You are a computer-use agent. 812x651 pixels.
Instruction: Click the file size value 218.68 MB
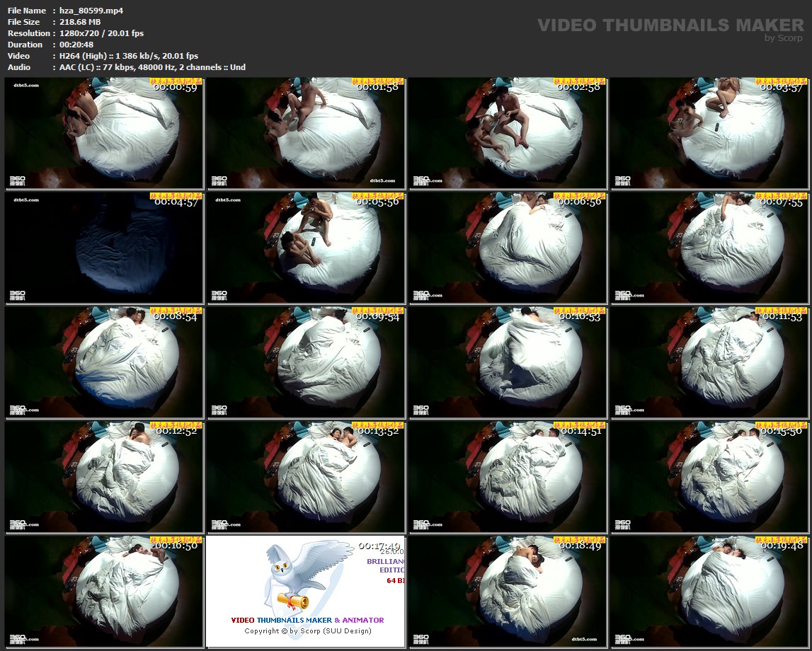coord(81,22)
